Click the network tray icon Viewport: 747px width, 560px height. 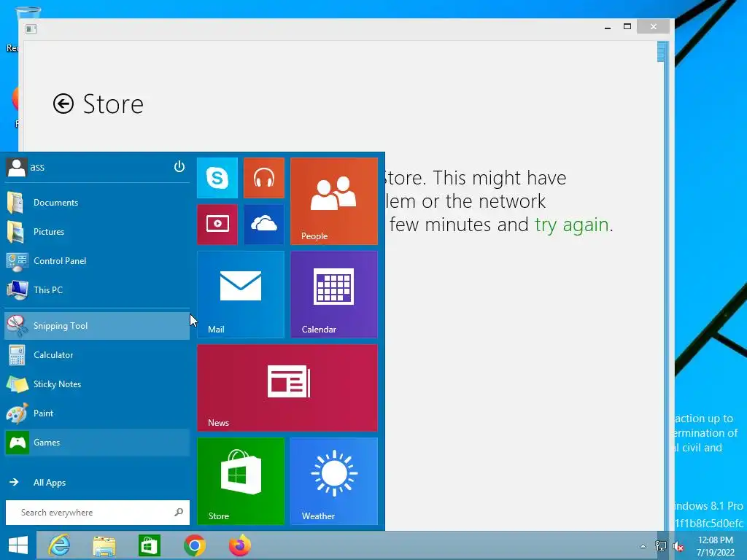pyautogui.click(x=661, y=546)
